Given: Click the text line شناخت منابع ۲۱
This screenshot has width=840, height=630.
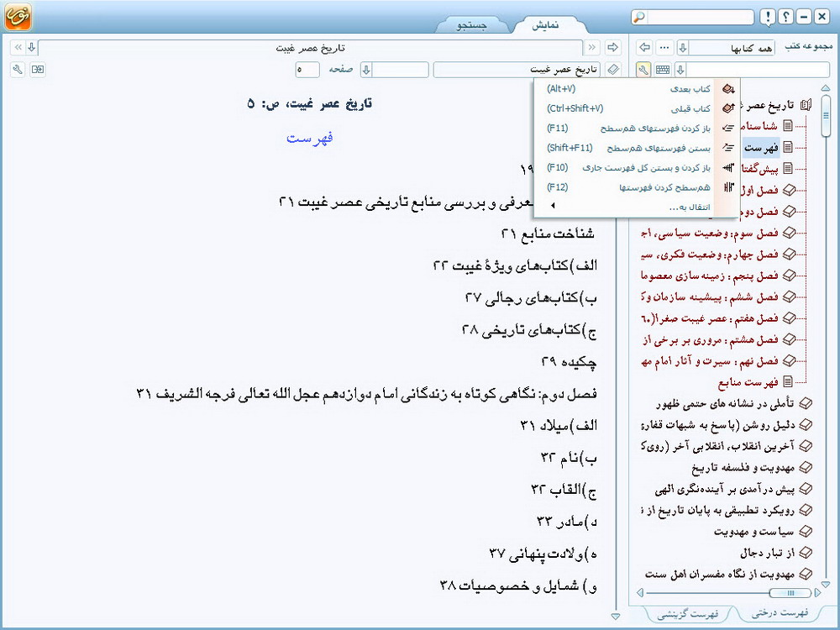Looking at the screenshot, I should click(548, 234).
